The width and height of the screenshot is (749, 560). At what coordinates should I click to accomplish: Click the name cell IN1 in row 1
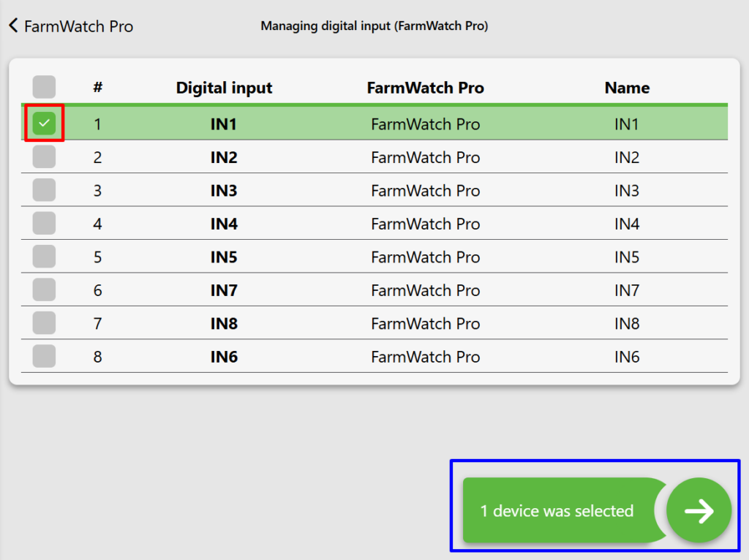click(x=627, y=124)
